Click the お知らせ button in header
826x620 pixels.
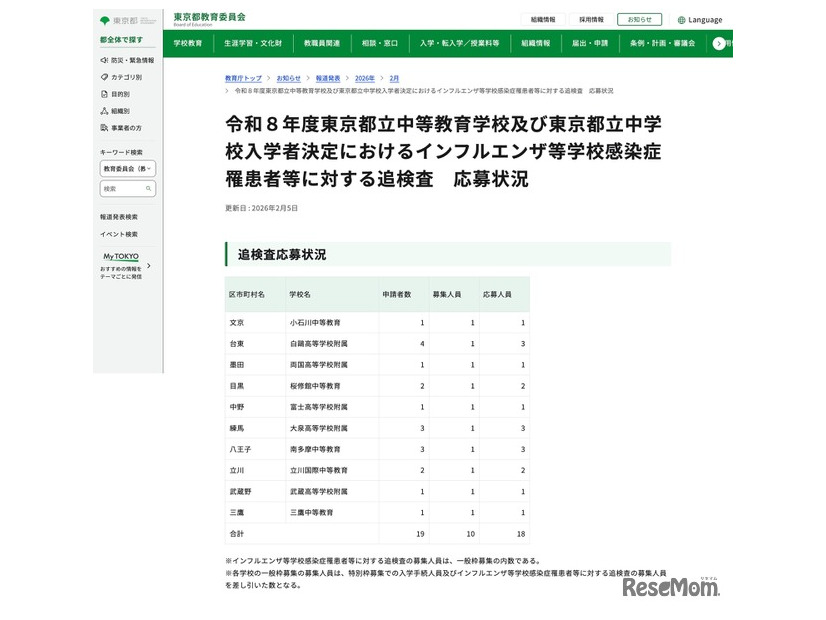point(639,19)
